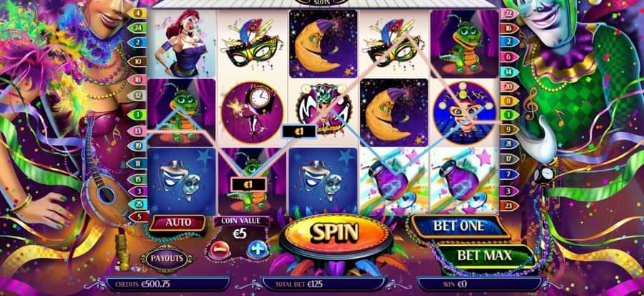Screen dimensions: 644x296
Task: Open the PAYOUTS table
Action: click(166, 259)
